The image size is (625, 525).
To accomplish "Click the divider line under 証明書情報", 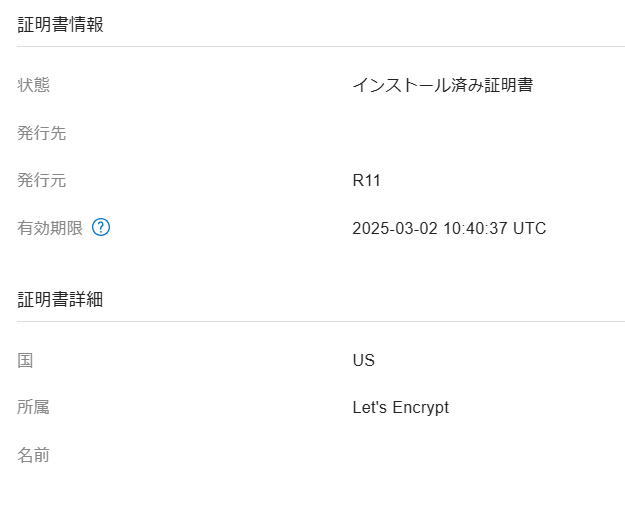I will 321,46.
